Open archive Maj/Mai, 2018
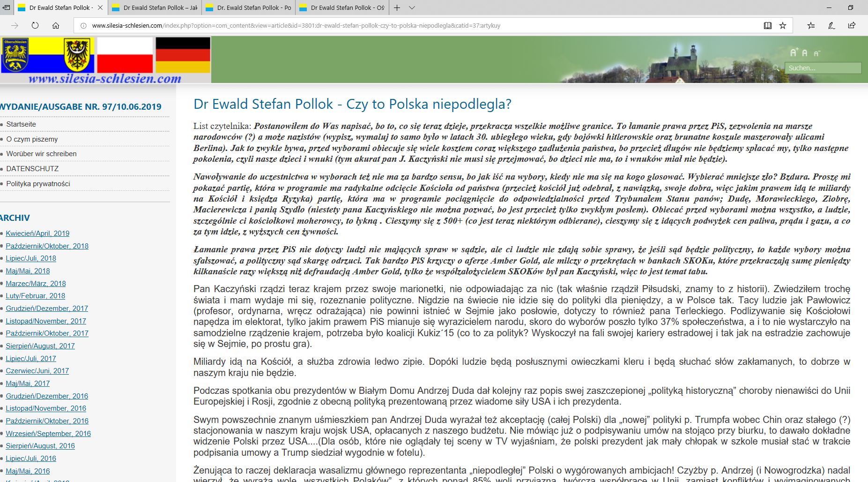868x482 pixels. point(28,271)
